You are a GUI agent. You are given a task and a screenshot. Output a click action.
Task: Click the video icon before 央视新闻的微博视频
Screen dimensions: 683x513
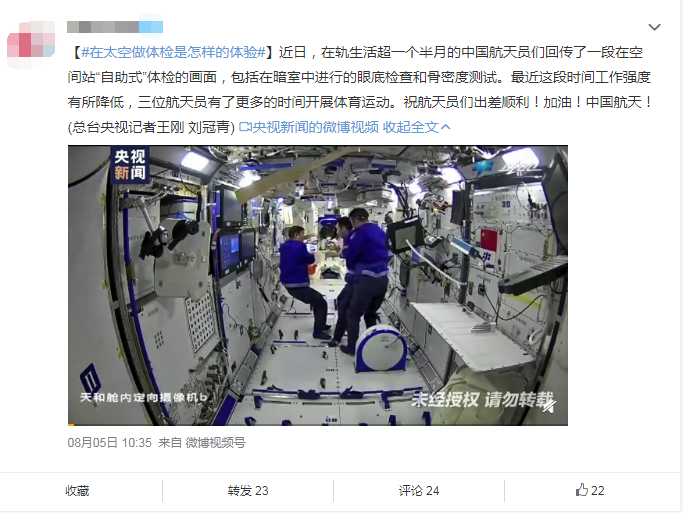click(x=245, y=127)
